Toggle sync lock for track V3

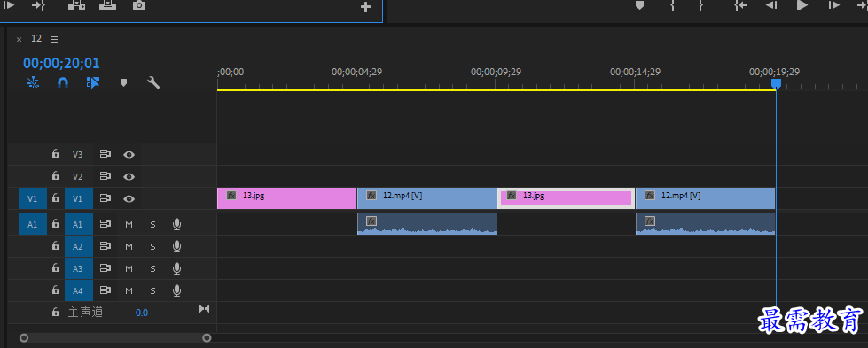(106, 154)
